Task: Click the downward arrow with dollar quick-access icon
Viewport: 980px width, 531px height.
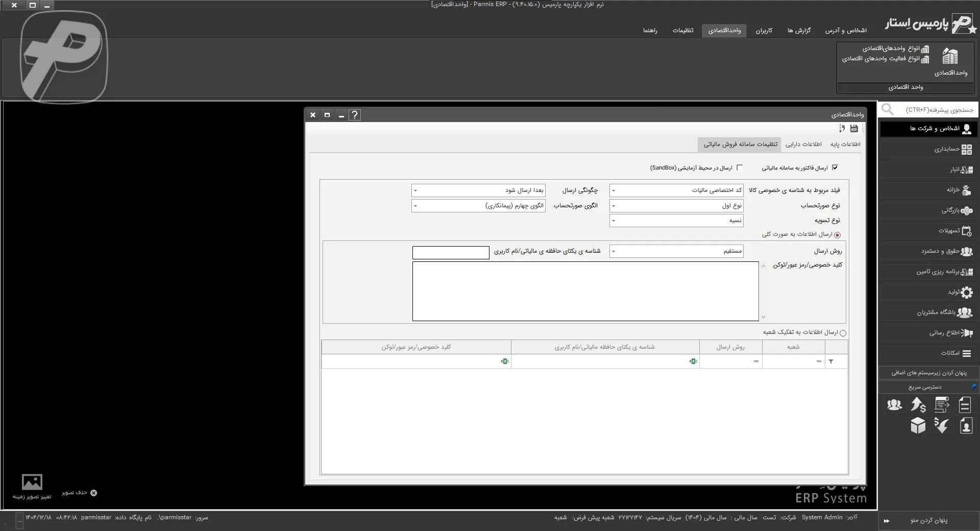Action: (x=942, y=425)
